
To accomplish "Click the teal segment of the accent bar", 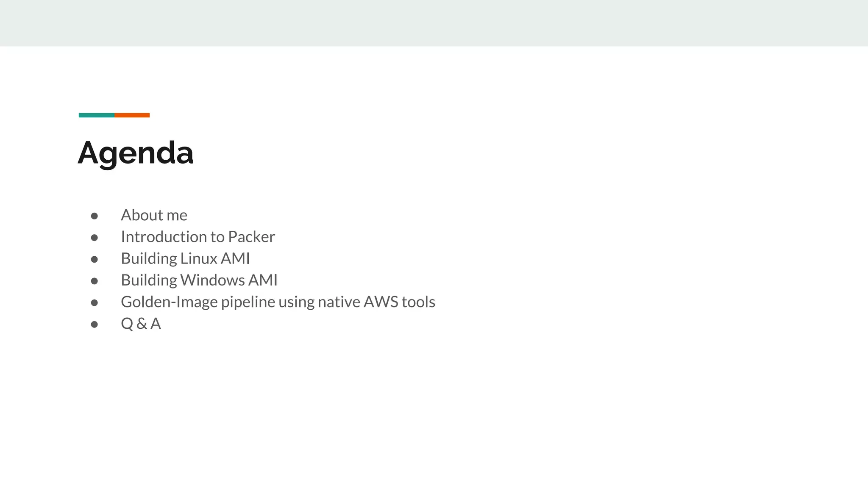I will (96, 115).
